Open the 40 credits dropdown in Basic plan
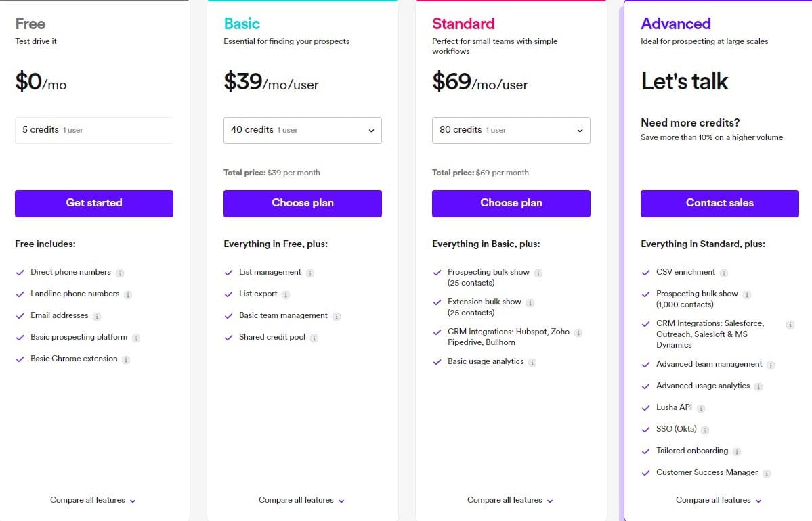 pos(303,131)
